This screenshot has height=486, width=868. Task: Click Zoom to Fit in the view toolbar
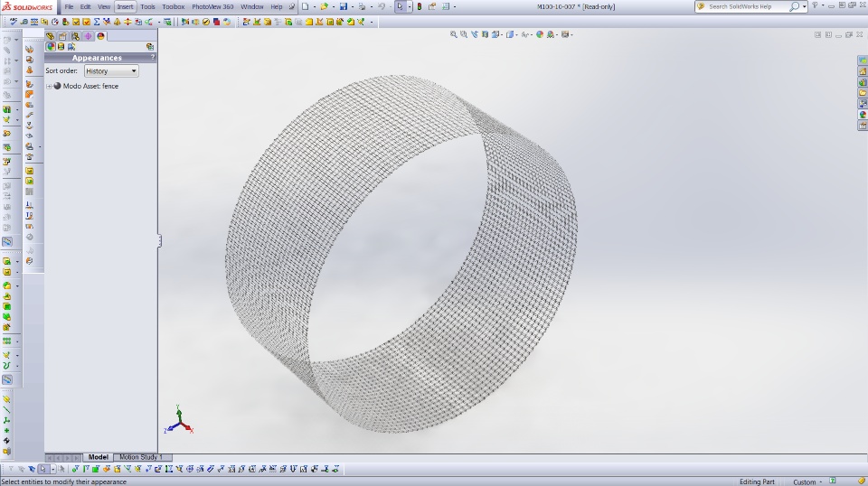coord(453,34)
